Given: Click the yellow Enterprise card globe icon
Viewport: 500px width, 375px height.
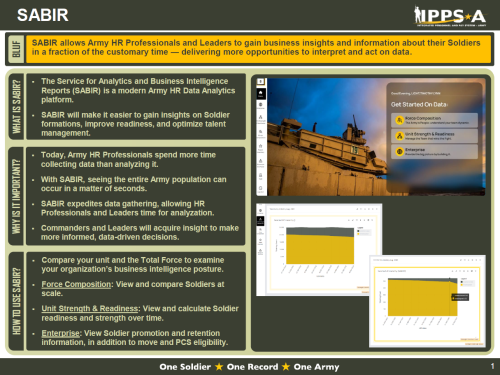Looking at the screenshot, I should point(399,151).
